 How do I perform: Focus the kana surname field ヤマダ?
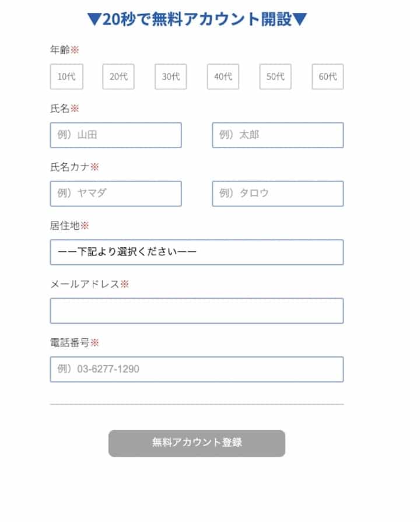coord(116,194)
